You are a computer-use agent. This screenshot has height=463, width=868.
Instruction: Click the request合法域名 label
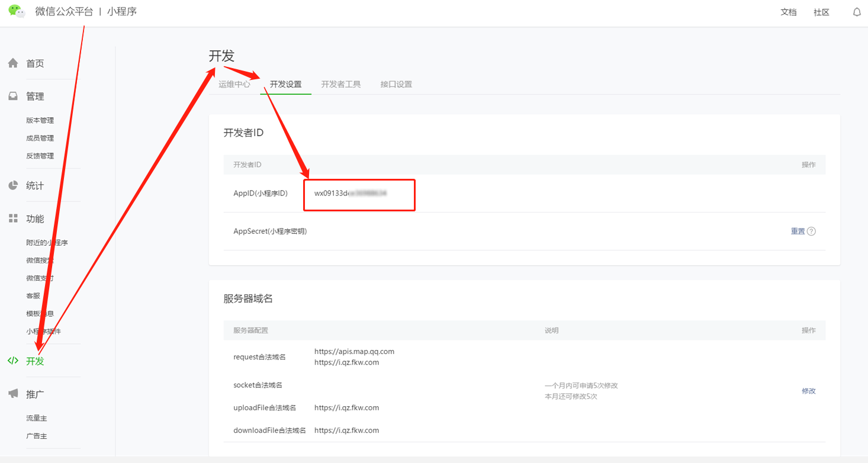click(x=259, y=357)
